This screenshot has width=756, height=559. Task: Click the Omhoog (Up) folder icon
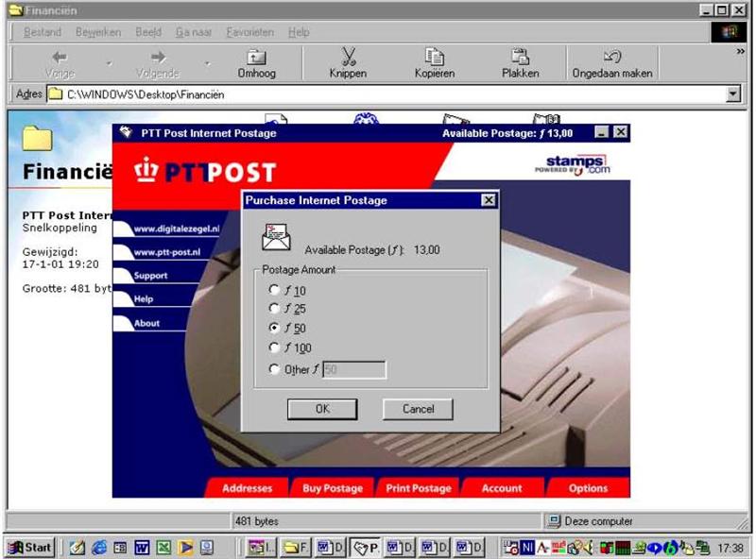pos(256,58)
